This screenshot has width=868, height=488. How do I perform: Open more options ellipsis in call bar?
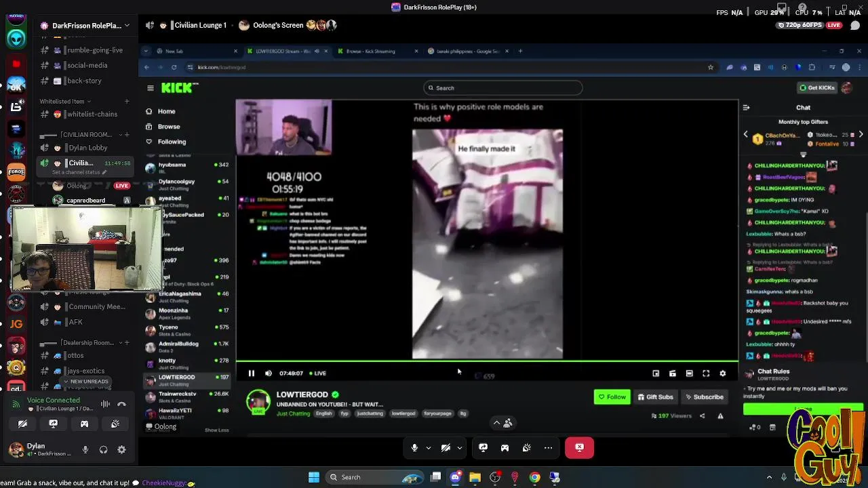(548, 447)
